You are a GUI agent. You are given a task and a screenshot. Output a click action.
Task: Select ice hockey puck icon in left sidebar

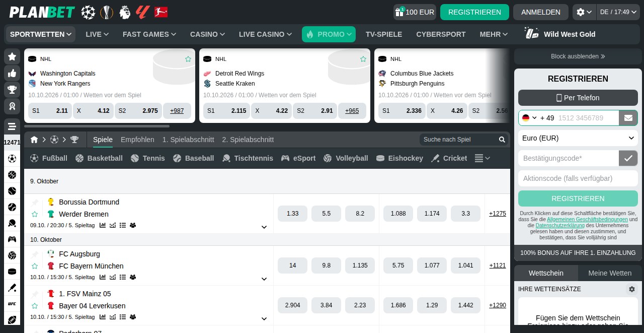[x=12, y=272]
